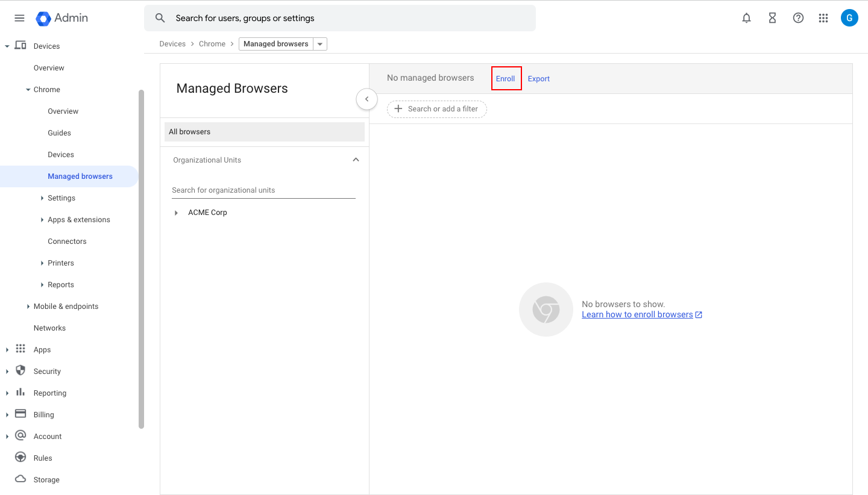This screenshot has height=495, width=868.
Task: Click Search or add a filter chip
Action: 437,109
